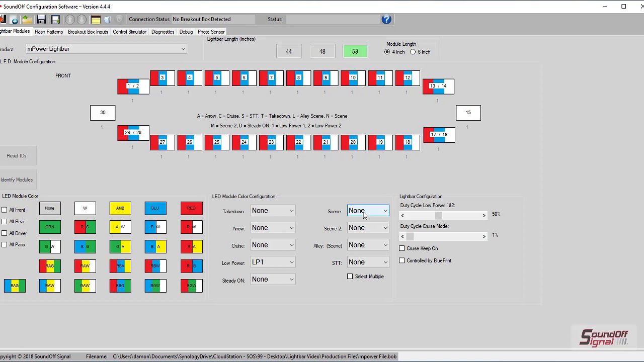The height and width of the screenshot is (362, 644).
Task: Open the Scene 2 dropdown
Action: tap(368, 228)
